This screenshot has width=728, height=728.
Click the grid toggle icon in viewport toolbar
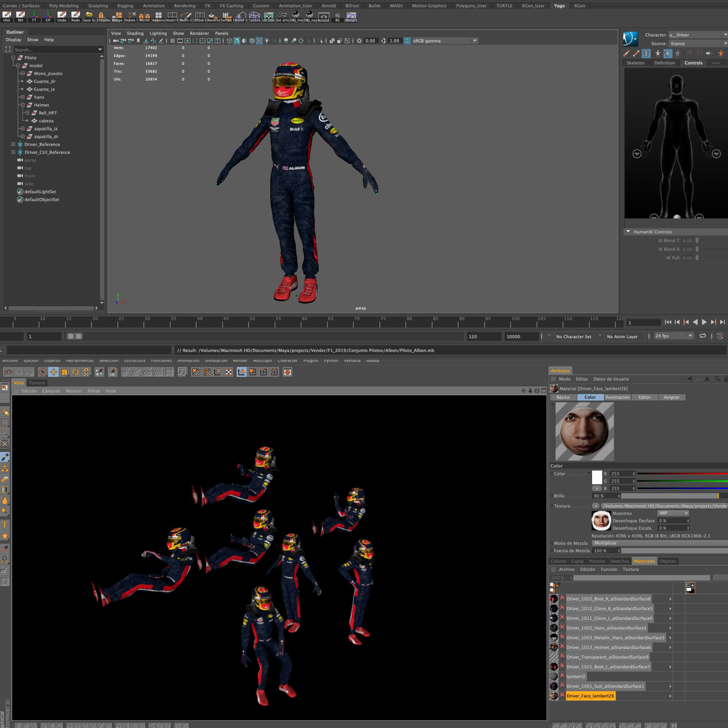tap(172, 41)
